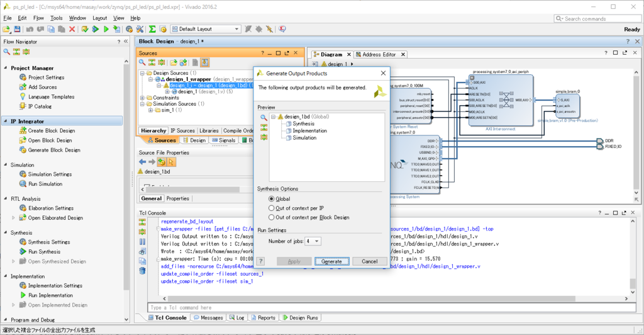
Task: Expand the Constraints folder in Sources
Action: (x=142, y=98)
